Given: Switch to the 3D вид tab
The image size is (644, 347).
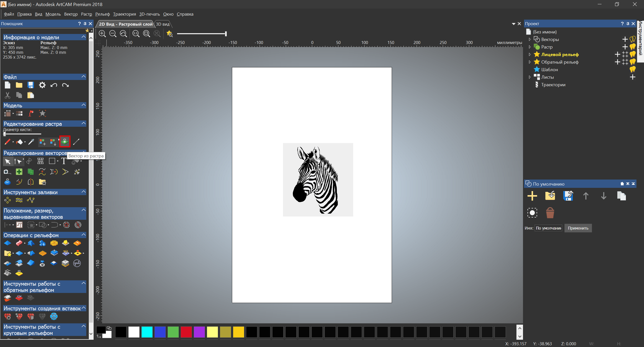Looking at the screenshot, I should [163, 24].
